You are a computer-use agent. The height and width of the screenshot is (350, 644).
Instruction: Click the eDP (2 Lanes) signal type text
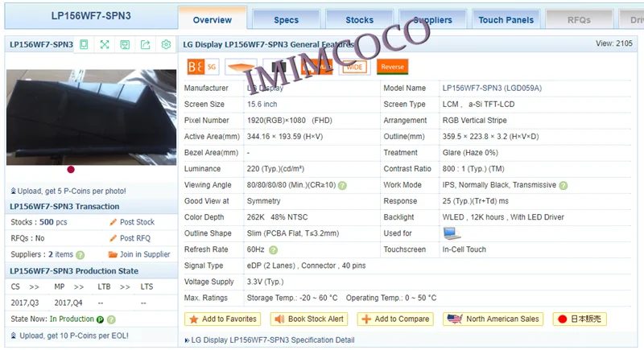tap(271, 266)
